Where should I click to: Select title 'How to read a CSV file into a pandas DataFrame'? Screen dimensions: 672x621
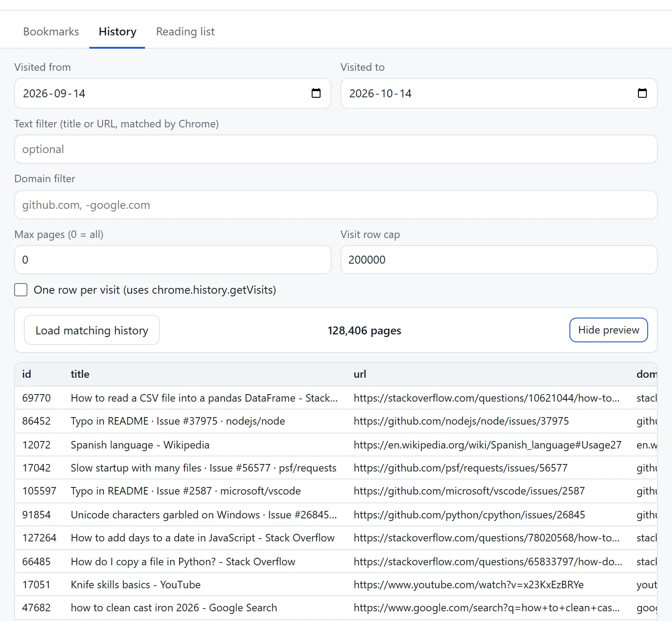pos(204,398)
